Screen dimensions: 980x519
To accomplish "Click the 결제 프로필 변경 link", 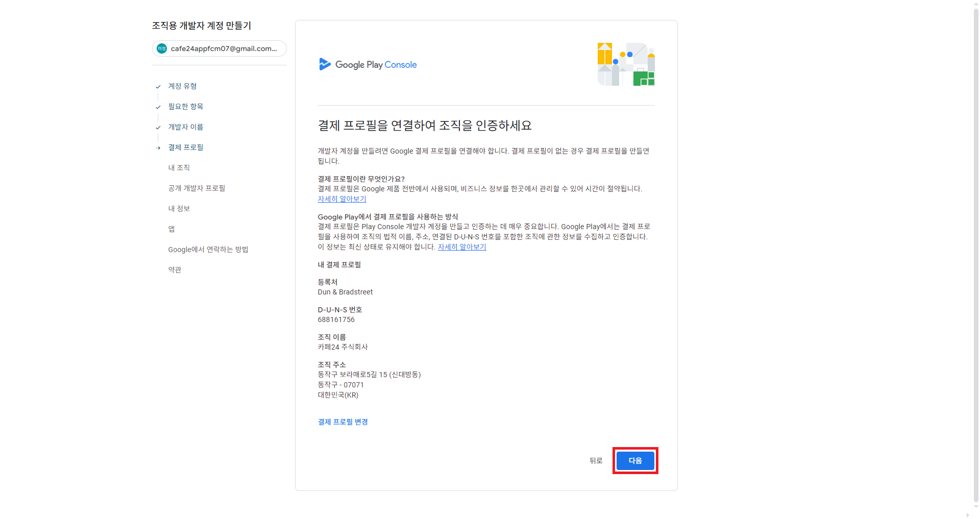I will tap(342, 422).
